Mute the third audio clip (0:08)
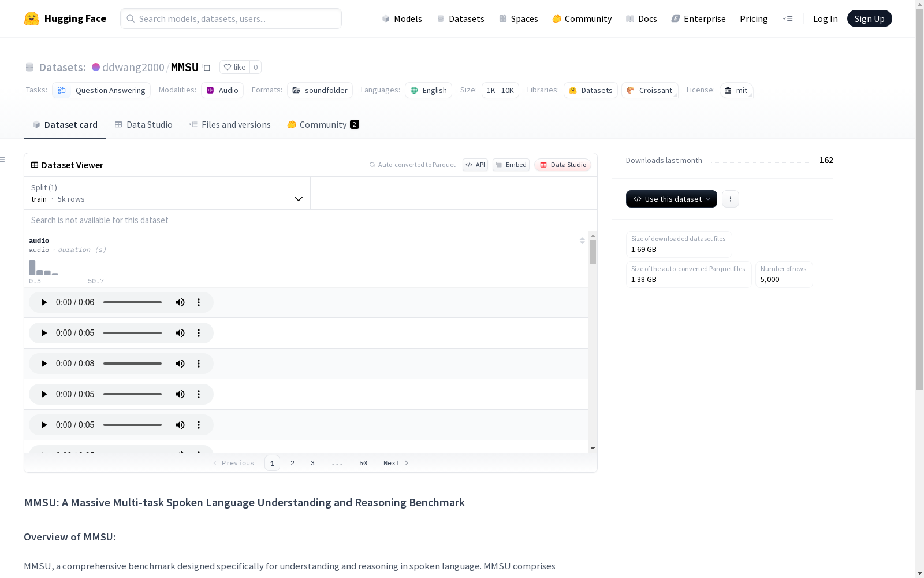This screenshot has height=578, width=924. [x=180, y=364]
